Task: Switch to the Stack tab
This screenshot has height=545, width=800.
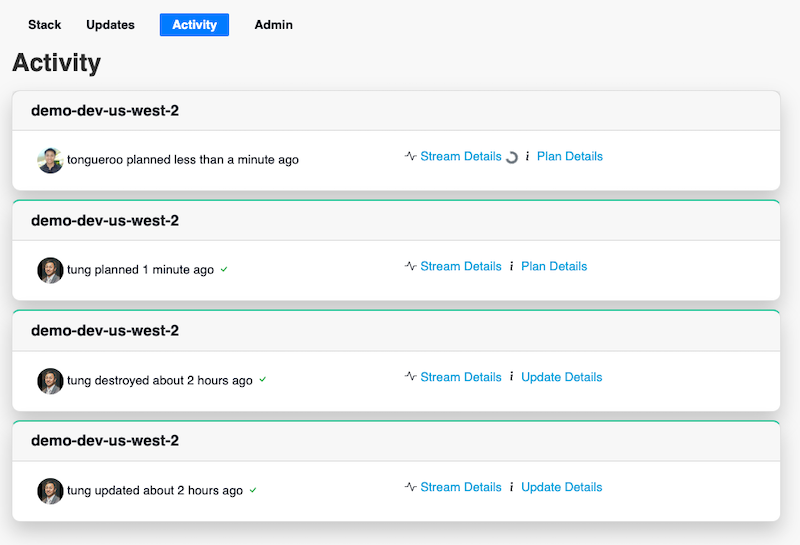Action: coord(44,24)
